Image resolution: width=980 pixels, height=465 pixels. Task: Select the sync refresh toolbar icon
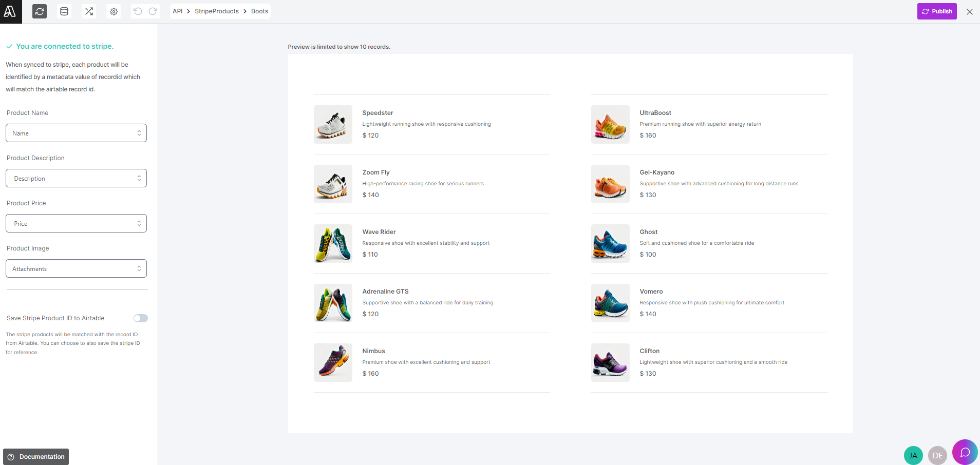(x=40, y=11)
